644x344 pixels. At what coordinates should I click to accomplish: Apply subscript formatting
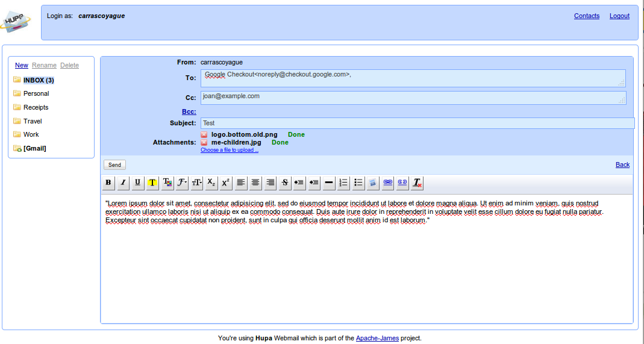(211, 183)
